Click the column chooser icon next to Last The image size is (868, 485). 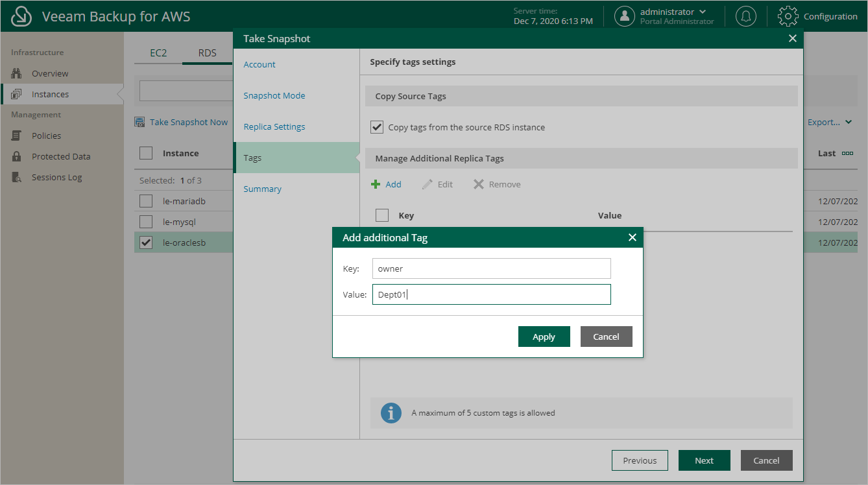[x=847, y=154]
